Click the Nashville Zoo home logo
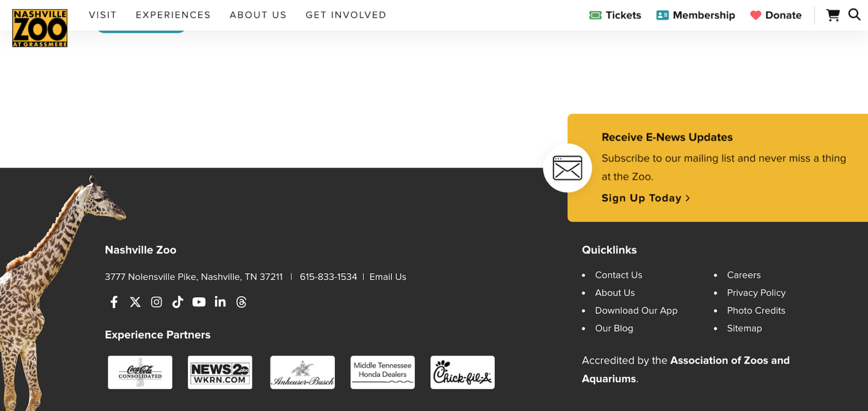 point(40,28)
